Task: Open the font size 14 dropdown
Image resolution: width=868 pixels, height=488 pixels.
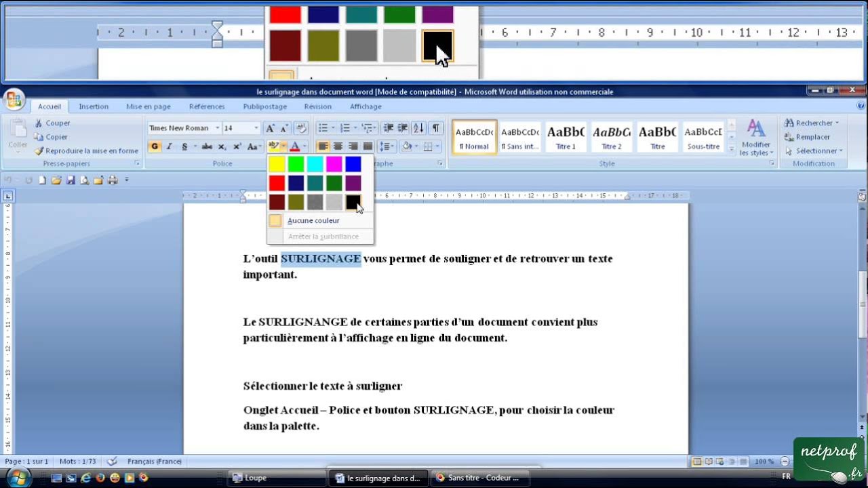Action: [256, 128]
